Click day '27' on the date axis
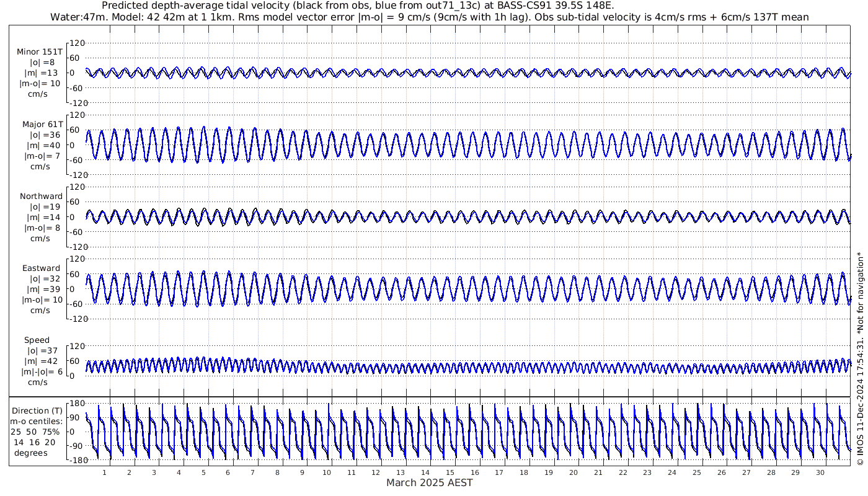The image size is (868, 496). coord(746,472)
